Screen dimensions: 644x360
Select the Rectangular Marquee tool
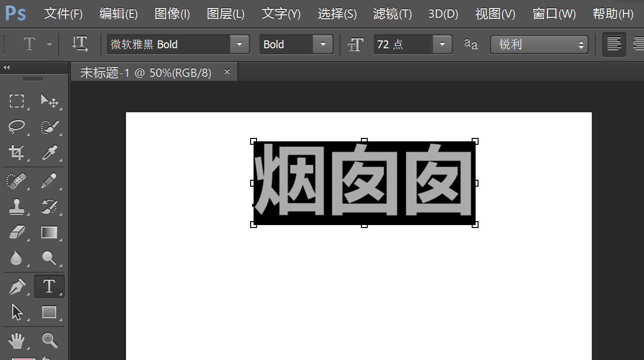(17, 101)
